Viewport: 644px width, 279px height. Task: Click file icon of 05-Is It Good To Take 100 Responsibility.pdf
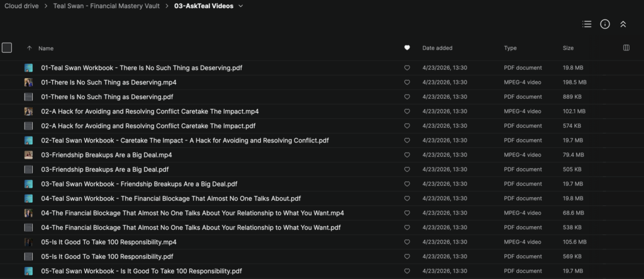click(28, 256)
